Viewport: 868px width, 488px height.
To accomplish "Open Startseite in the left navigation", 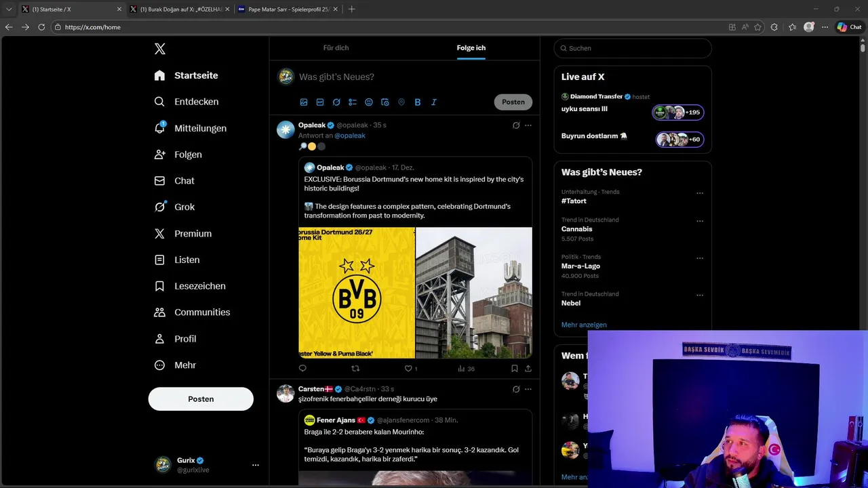I will point(186,75).
